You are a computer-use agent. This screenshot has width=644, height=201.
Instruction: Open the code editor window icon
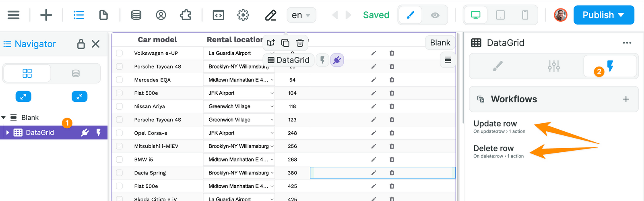click(218, 15)
